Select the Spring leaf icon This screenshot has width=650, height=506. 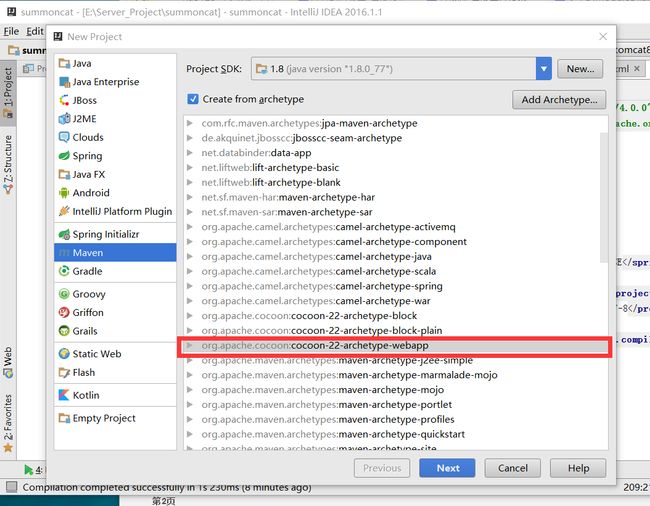point(64,156)
